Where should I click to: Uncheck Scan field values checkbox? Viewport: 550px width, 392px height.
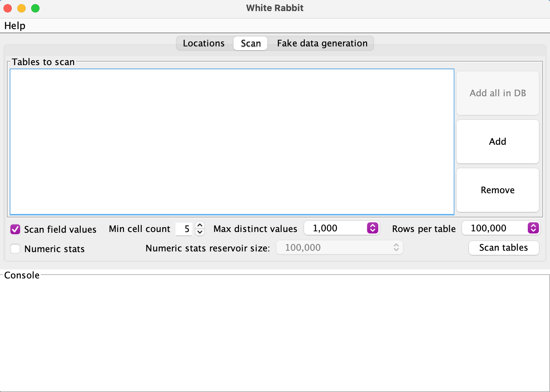point(15,229)
